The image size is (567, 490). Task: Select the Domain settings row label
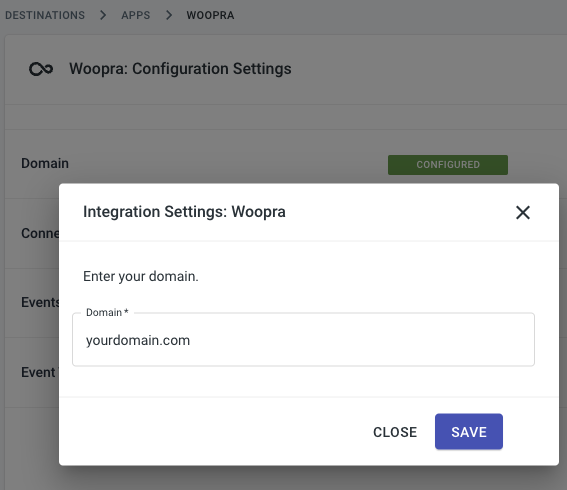click(45, 163)
